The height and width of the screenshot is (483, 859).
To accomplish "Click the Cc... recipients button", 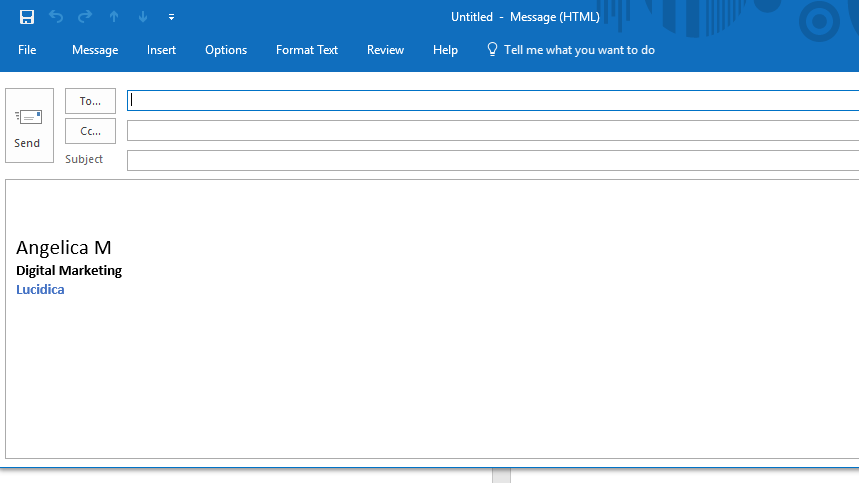I will coord(90,131).
